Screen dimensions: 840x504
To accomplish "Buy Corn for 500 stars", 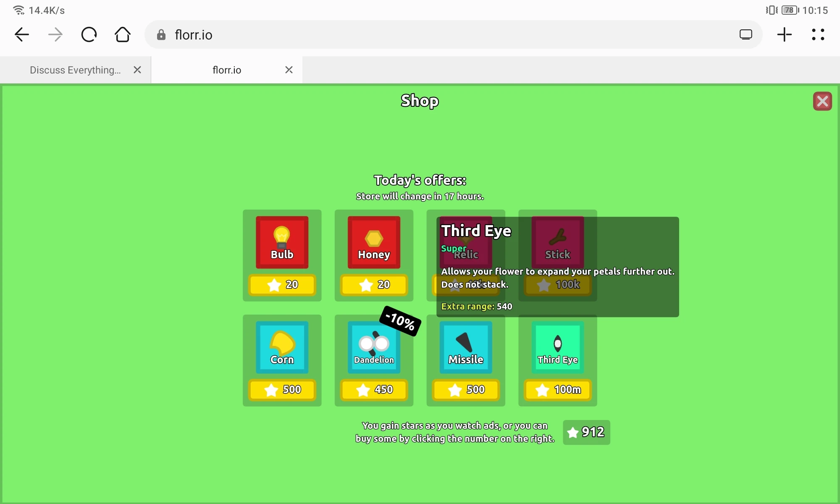I will click(282, 390).
